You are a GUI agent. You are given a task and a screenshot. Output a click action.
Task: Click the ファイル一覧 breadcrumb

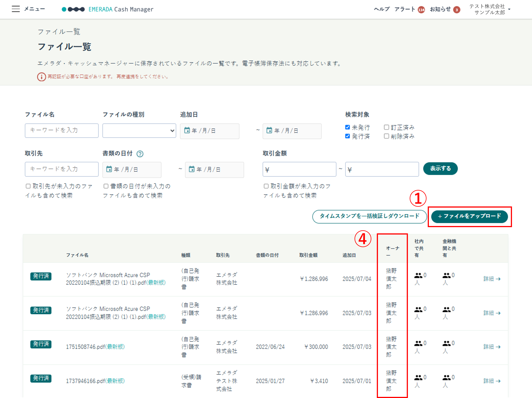pos(59,32)
